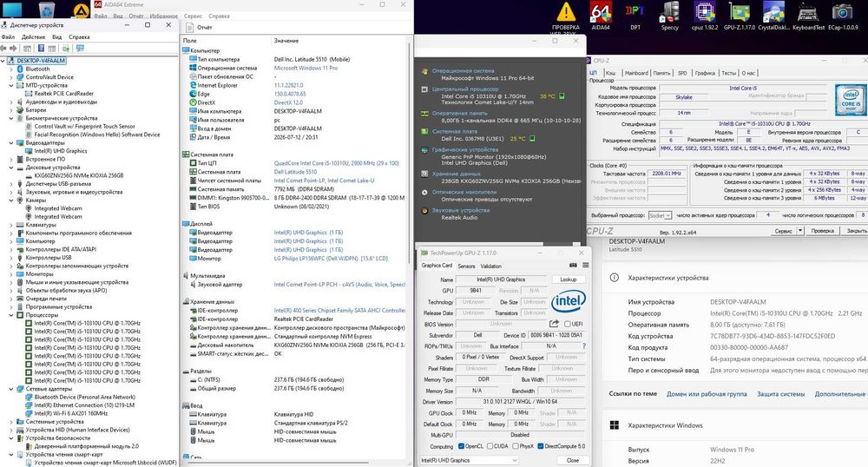This screenshot has height=467, width=868.
Task: Open the Socket processor dropdown in CPU-Z
Action: (660, 215)
